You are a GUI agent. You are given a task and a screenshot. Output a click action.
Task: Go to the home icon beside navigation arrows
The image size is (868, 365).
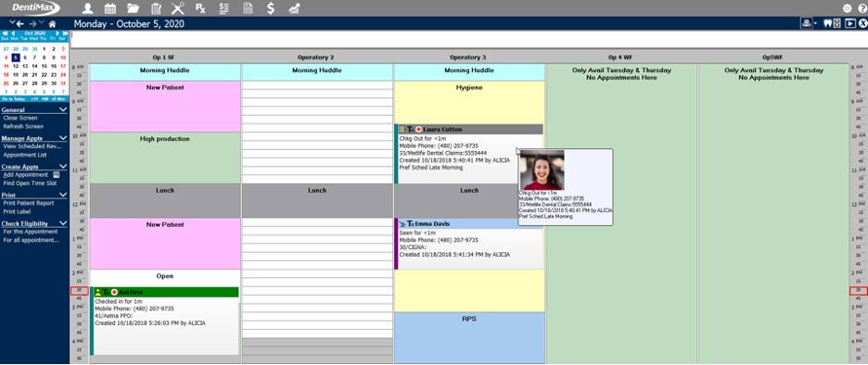[52, 24]
